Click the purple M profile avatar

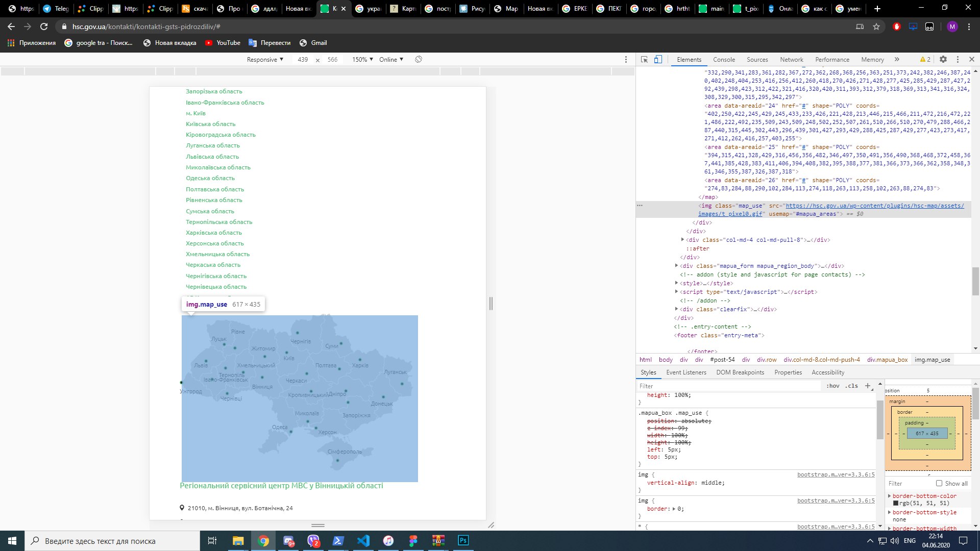point(952,27)
